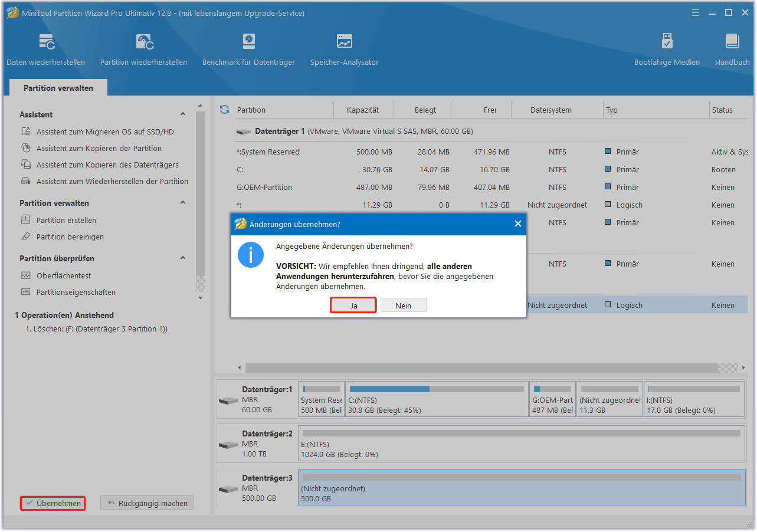757x532 pixels.
Task: Confirm changes with the Ja button
Action: tap(353, 306)
